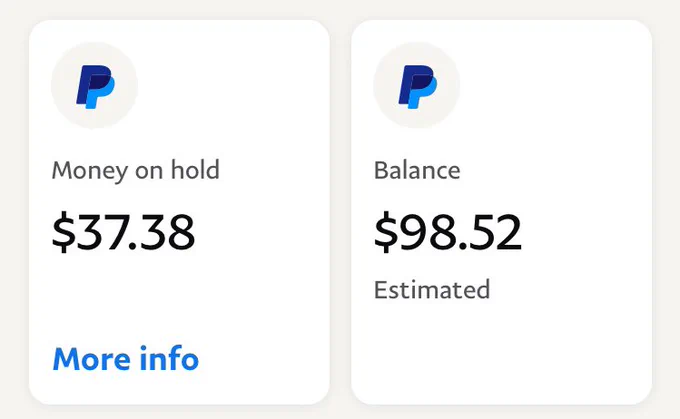Open the More info link
Screen dimensions: 680x419
[126, 359]
